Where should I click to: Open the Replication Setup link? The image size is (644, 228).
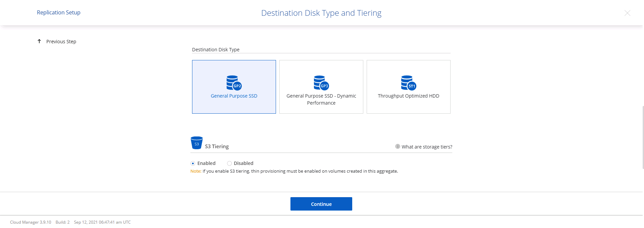58,12
